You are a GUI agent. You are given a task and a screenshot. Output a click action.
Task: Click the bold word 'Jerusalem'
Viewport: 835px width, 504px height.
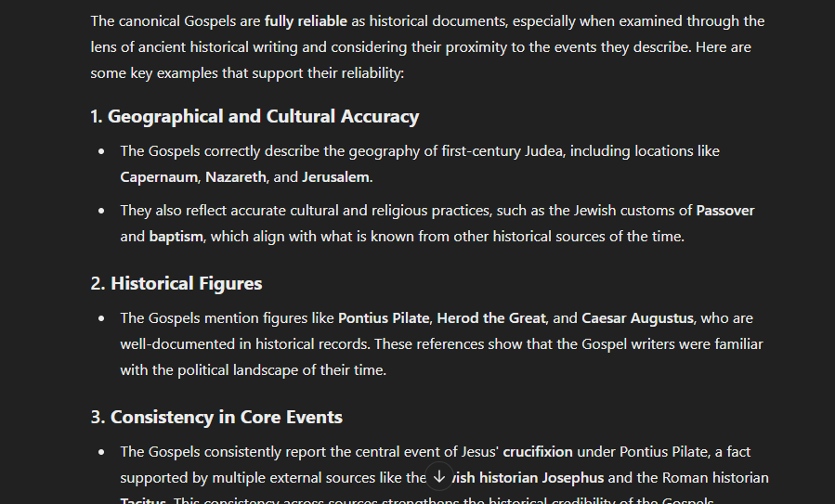(335, 176)
